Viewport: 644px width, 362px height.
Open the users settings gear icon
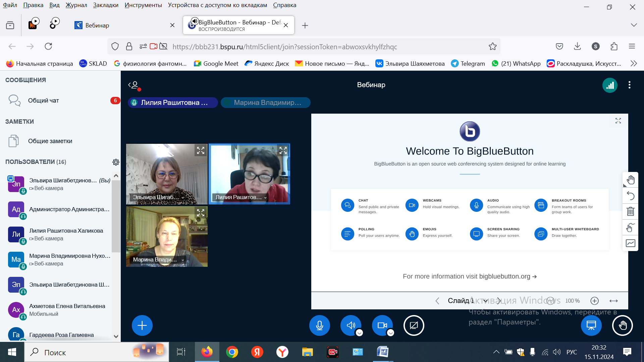coord(116,162)
